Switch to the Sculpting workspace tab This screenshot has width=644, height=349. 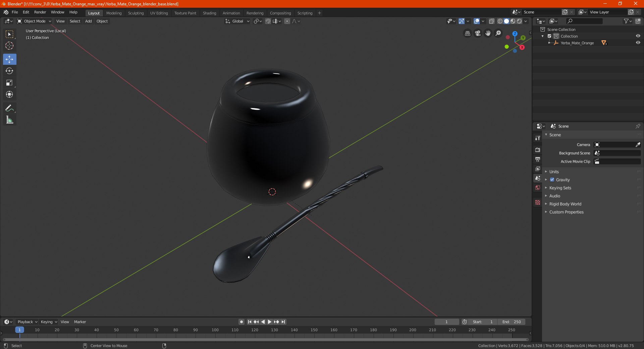tap(136, 13)
